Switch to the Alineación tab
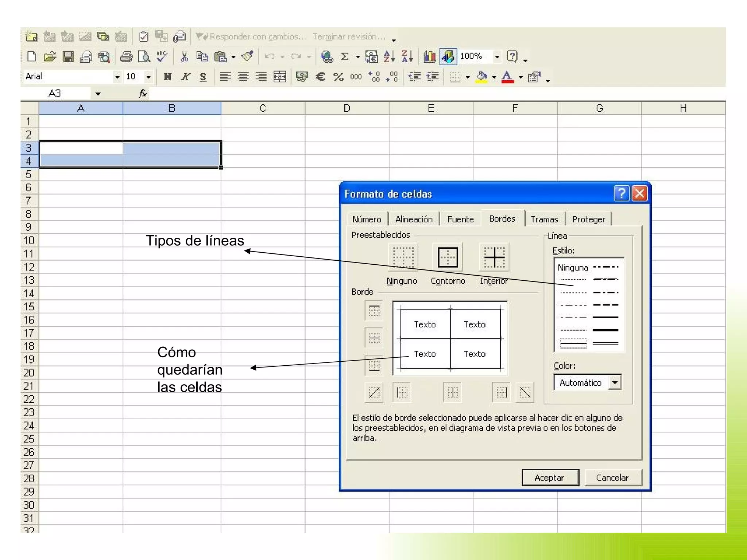Image resolution: width=747 pixels, height=560 pixels. (x=414, y=219)
